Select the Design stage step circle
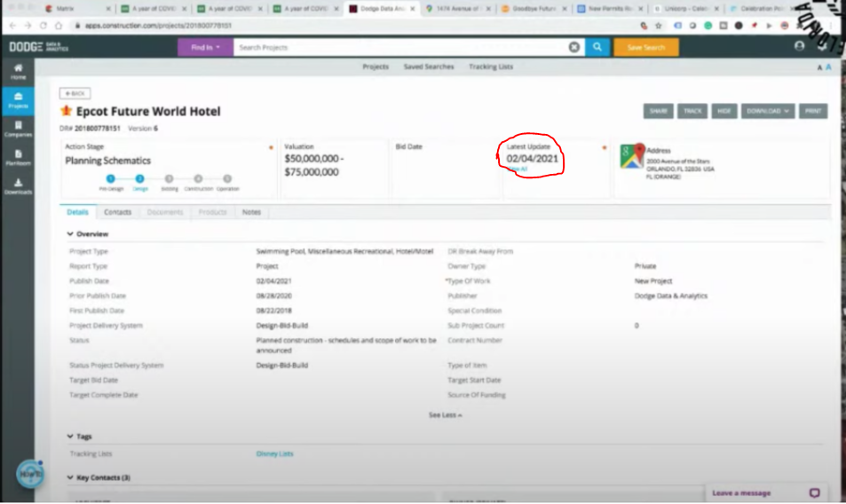The width and height of the screenshot is (846, 504). click(140, 179)
